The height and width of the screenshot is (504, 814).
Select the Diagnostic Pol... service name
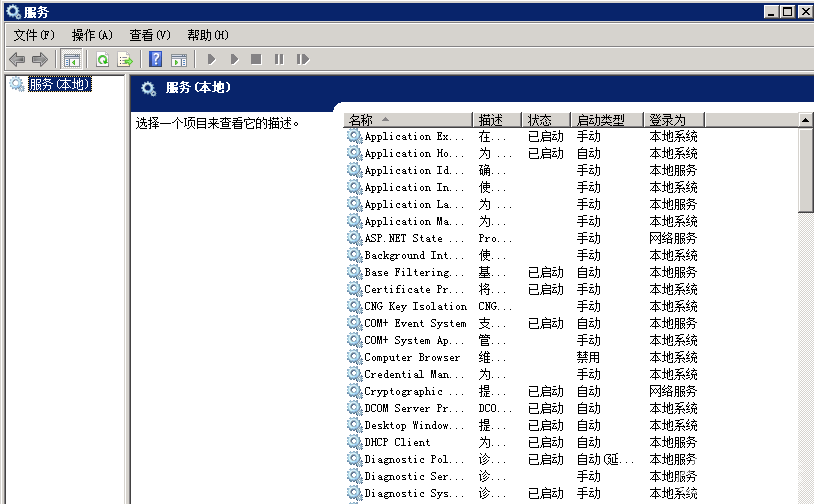click(414, 459)
